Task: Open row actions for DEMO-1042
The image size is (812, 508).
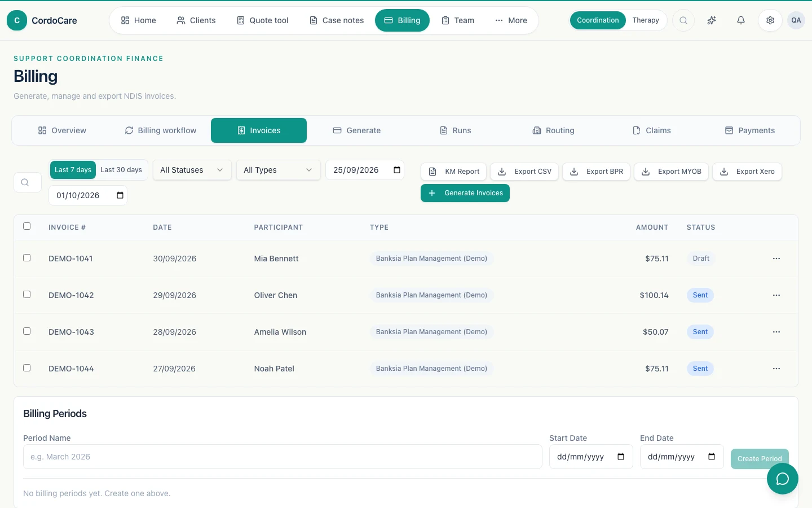Action: point(776,295)
